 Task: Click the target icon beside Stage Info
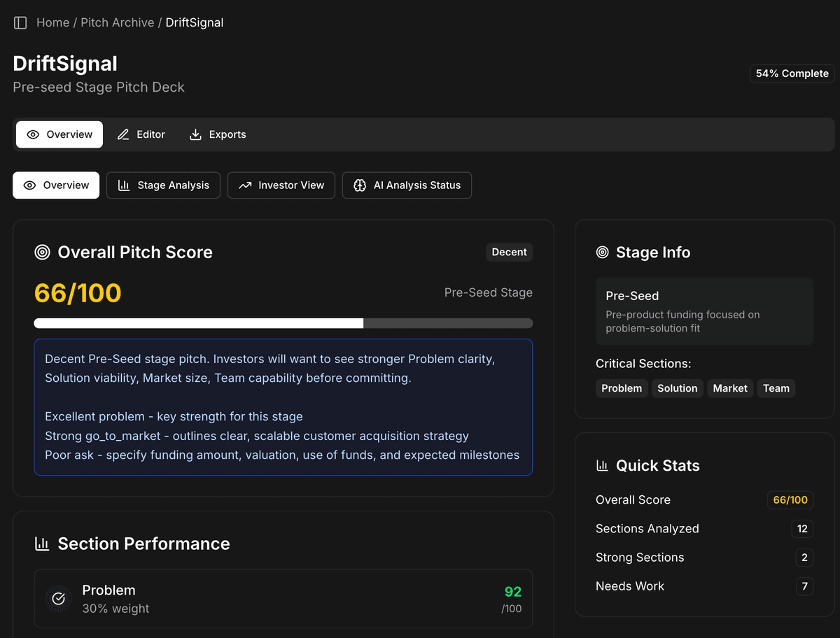(603, 252)
